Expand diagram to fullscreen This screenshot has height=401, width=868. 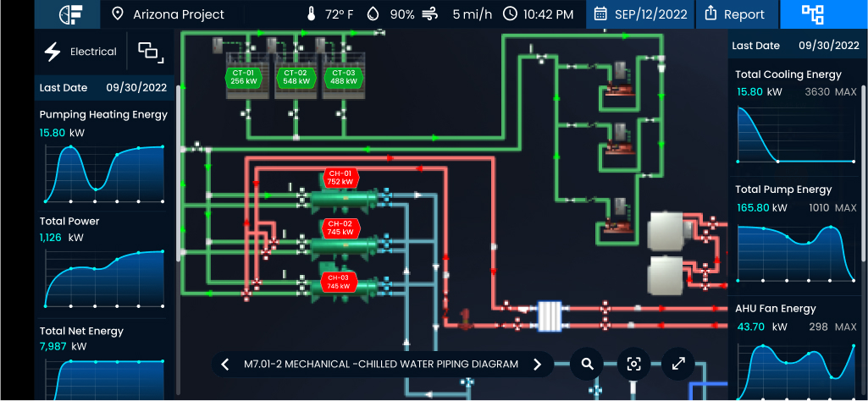coord(678,364)
